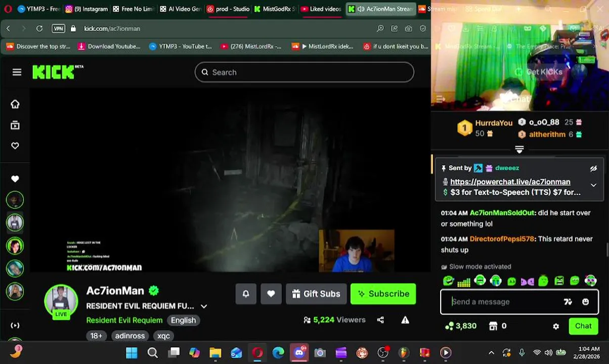This screenshot has height=364, width=609.
Task: Open Kick shop storefront icon
Action: click(x=493, y=326)
